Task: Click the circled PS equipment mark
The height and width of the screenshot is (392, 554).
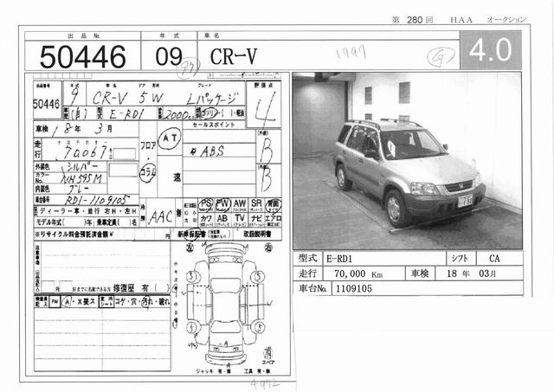Action: pos(206,204)
